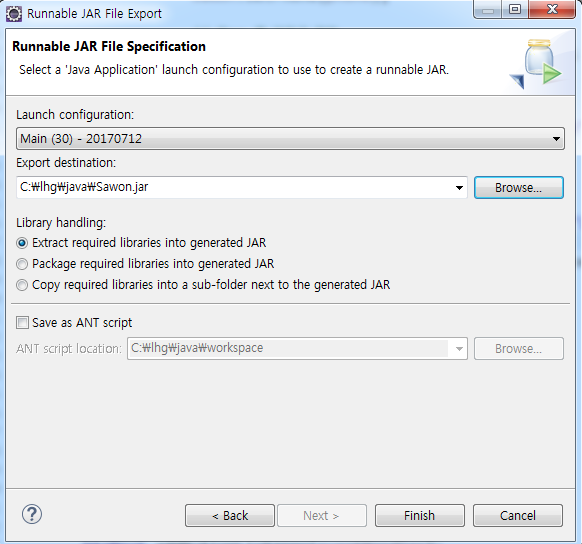Click the ANT script Browse button
582x544 pixels.
519,349
